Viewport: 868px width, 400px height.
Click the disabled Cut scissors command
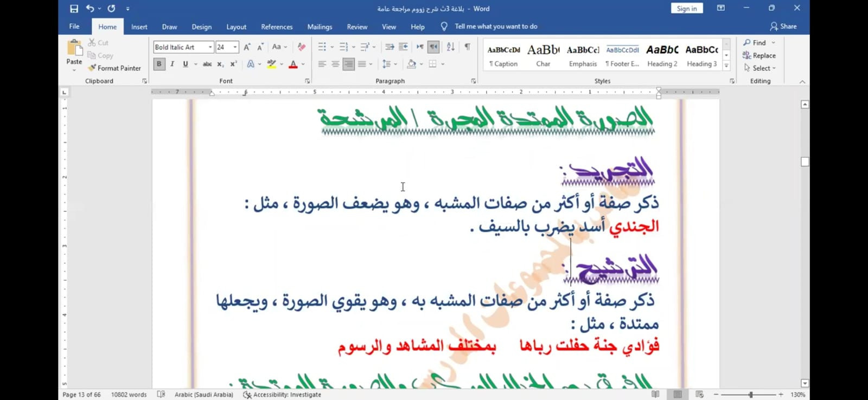coord(98,43)
